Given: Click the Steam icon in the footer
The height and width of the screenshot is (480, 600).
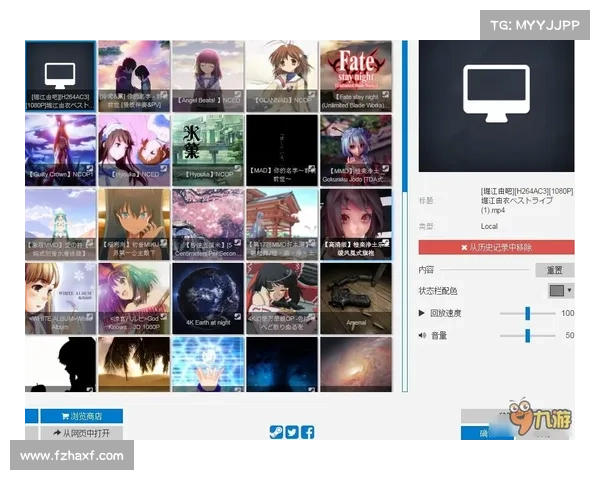Looking at the screenshot, I should click(x=275, y=432).
